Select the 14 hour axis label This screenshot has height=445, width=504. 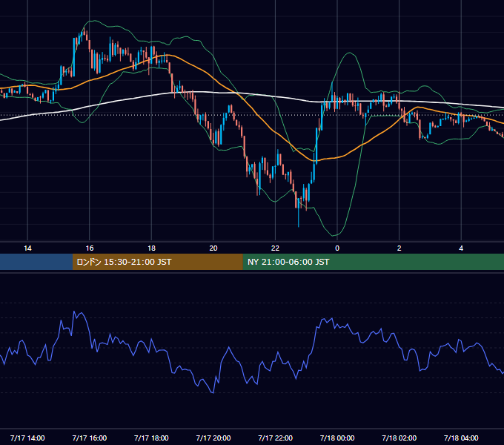point(27,248)
